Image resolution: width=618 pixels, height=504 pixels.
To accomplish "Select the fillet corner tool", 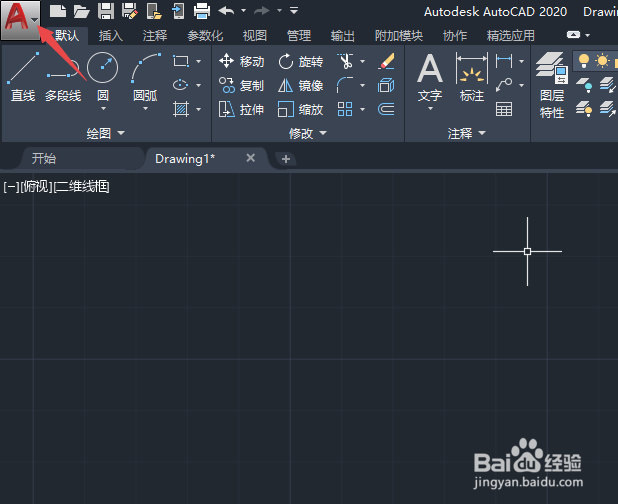I will coord(345,85).
